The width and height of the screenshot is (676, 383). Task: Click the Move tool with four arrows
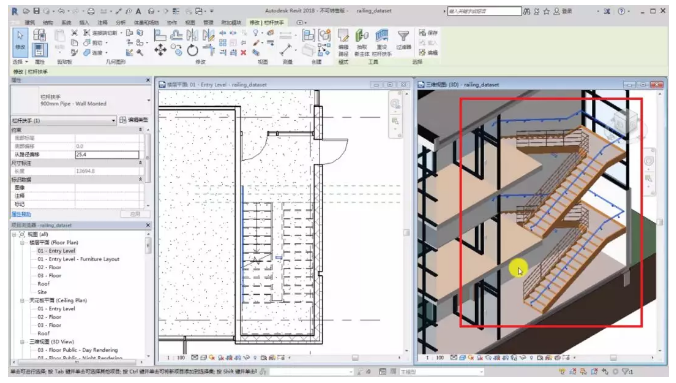[160, 50]
